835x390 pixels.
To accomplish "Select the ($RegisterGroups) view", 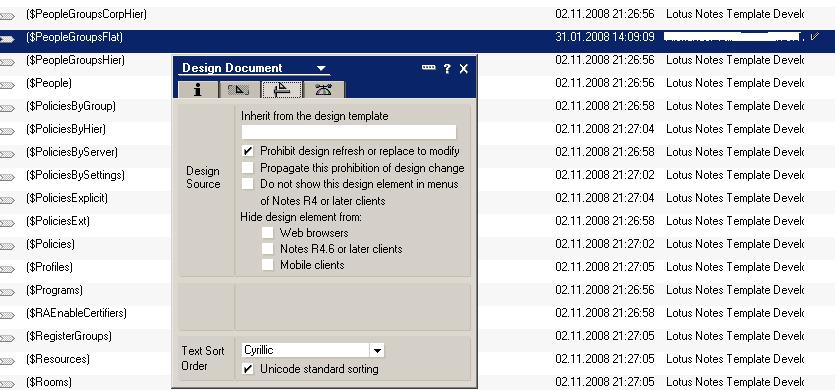I will click(x=69, y=336).
